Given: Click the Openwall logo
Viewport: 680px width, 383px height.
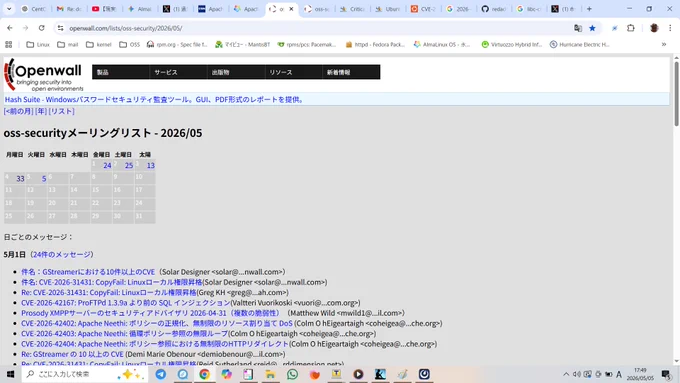Looking at the screenshot, I should [x=43, y=75].
